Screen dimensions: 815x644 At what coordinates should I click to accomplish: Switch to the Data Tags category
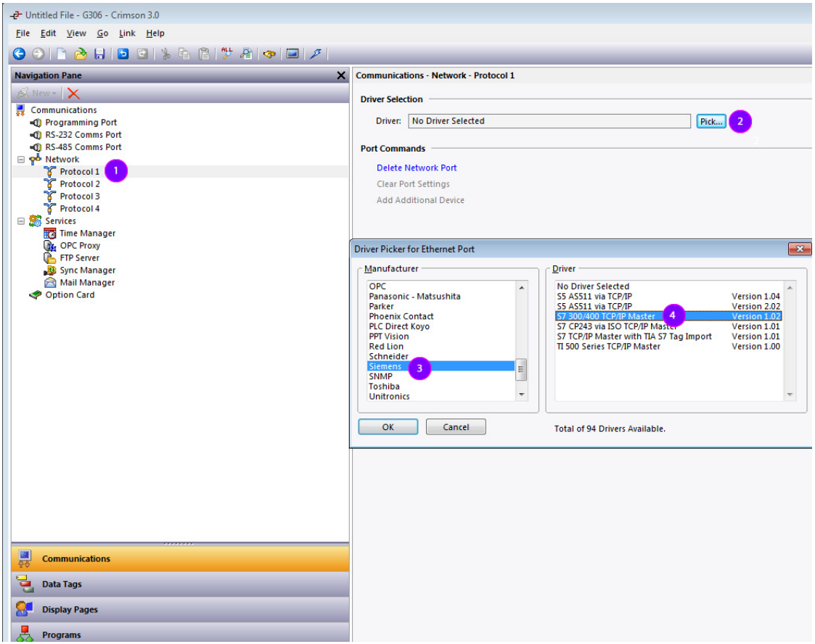pos(180,585)
